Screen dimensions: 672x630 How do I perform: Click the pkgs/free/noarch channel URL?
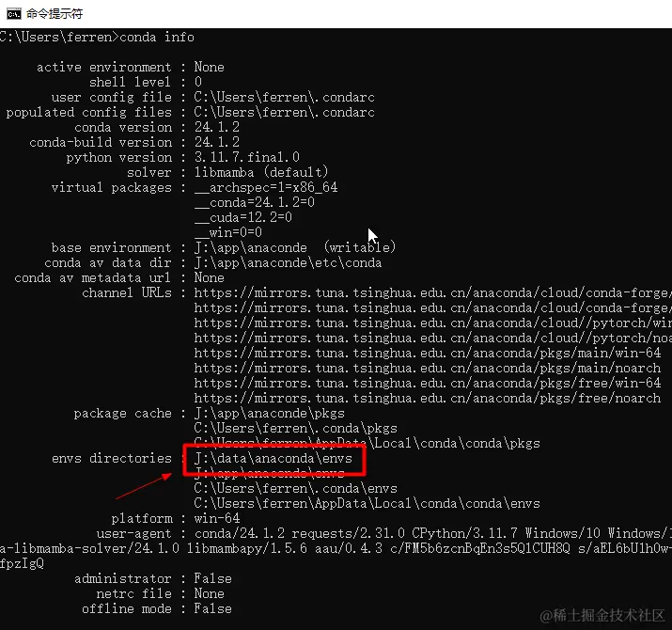pos(428,399)
